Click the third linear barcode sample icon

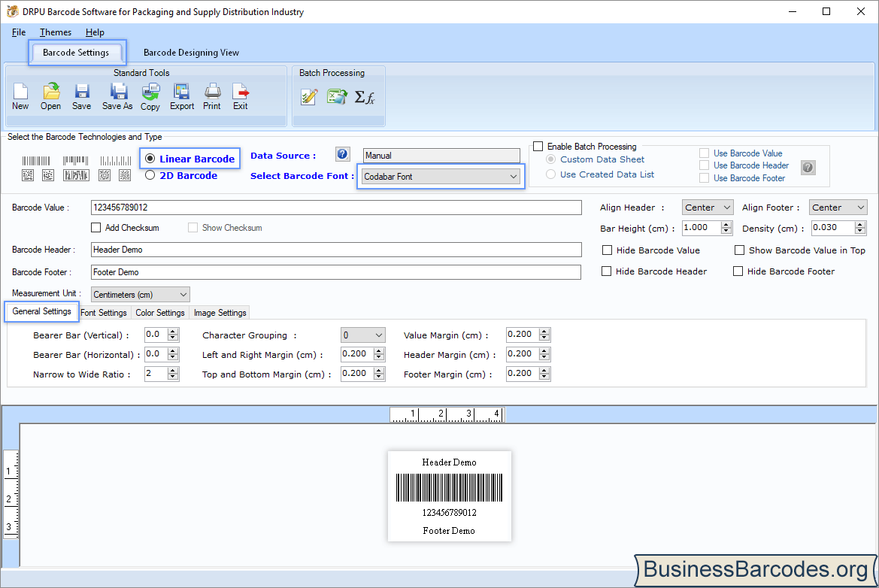pos(116,161)
